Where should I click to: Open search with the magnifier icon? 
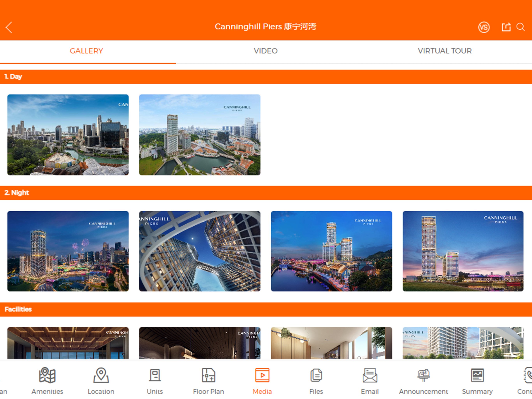pos(521,27)
